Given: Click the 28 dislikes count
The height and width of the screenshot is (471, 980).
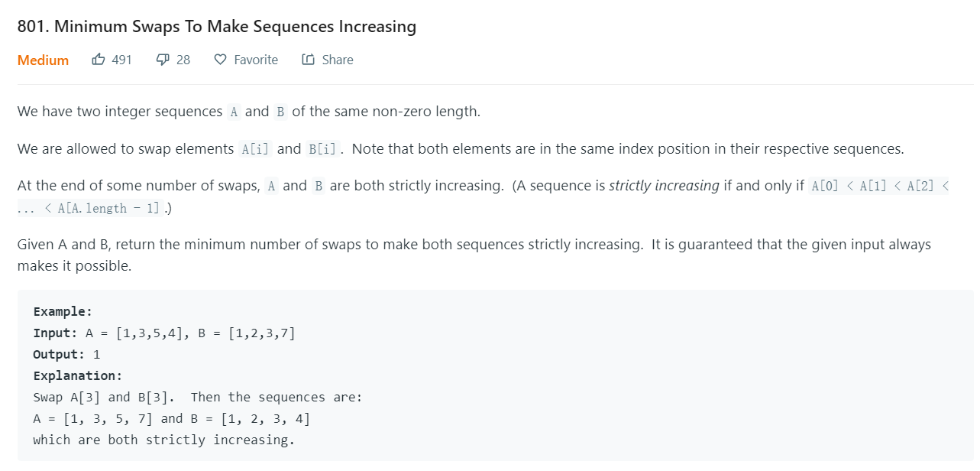Looking at the screenshot, I should point(183,60).
